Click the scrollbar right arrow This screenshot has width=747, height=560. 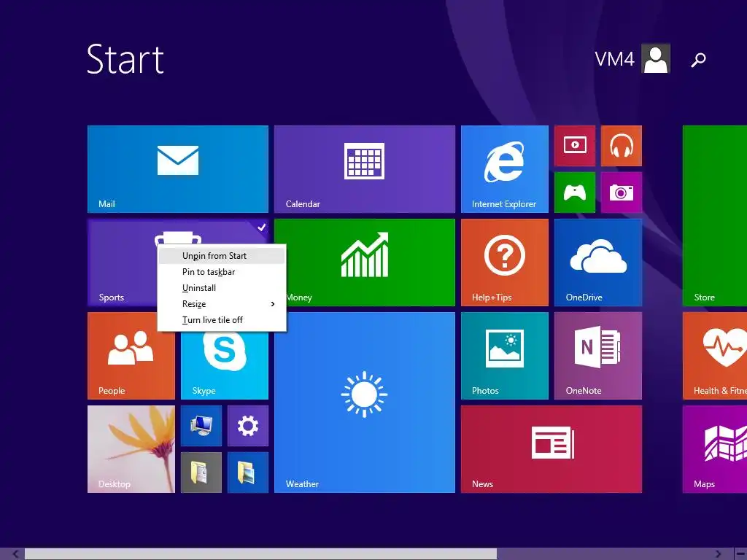(719, 554)
